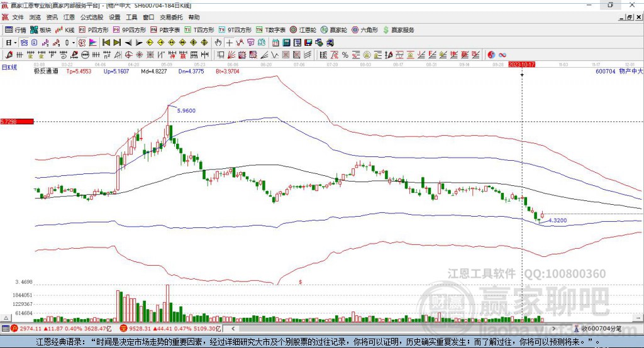Click the horizontal scrollbar left arrow

(233, 329)
